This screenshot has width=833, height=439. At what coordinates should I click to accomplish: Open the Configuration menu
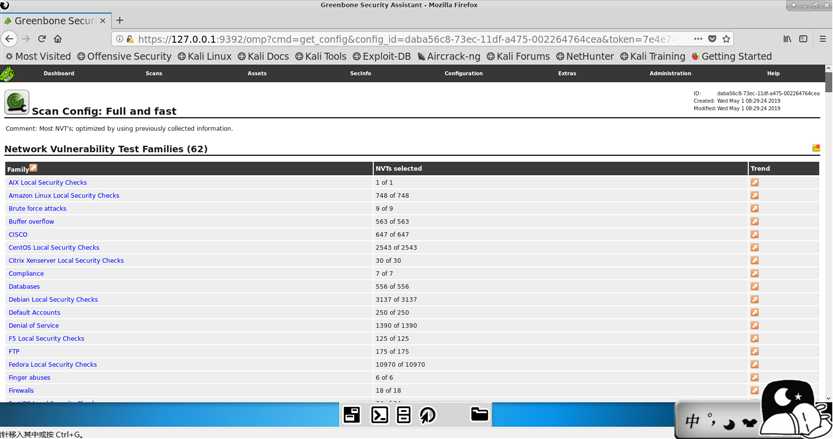(x=463, y=73)
